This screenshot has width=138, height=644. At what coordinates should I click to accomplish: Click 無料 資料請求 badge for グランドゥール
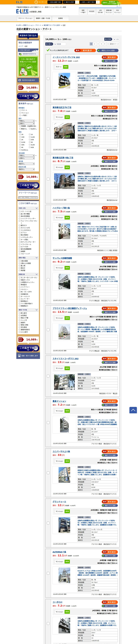[110, 502]
